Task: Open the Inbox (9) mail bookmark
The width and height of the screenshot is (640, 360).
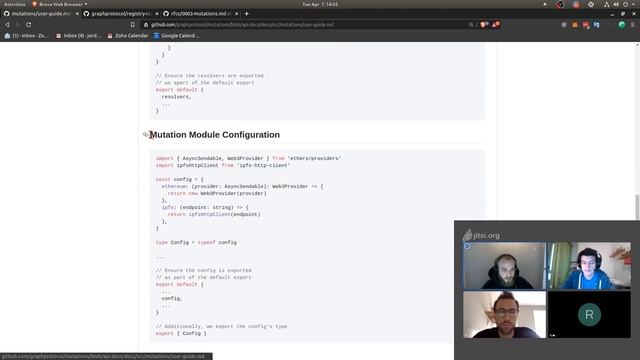Action: 79,36
